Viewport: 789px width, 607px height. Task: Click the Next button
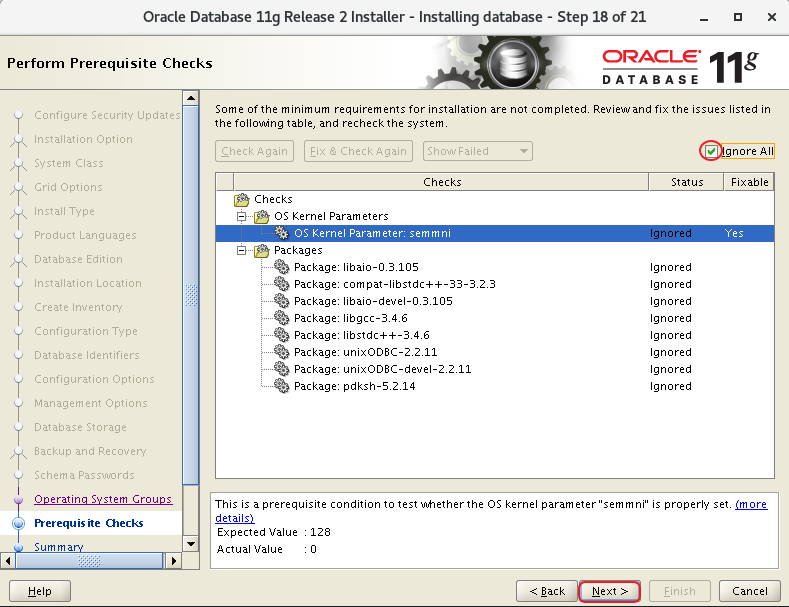pos(609,591)
